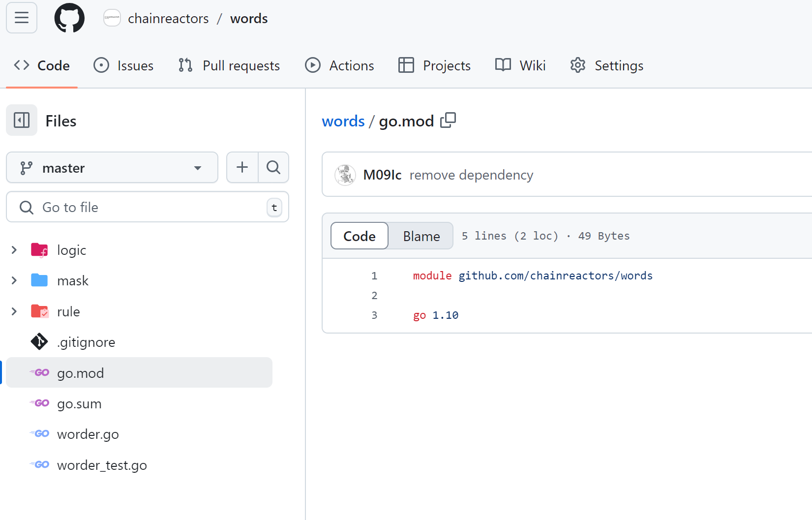The height and width of the screenshot is (520, 812).
Task: Open the Issues tab
Action: [x=123, y=65]
